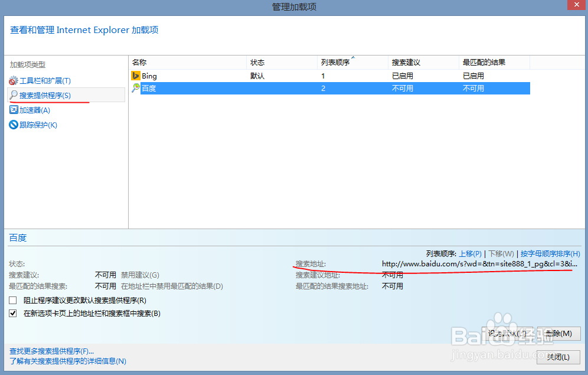Sort by 名称 column header

(x=188, y=62)
